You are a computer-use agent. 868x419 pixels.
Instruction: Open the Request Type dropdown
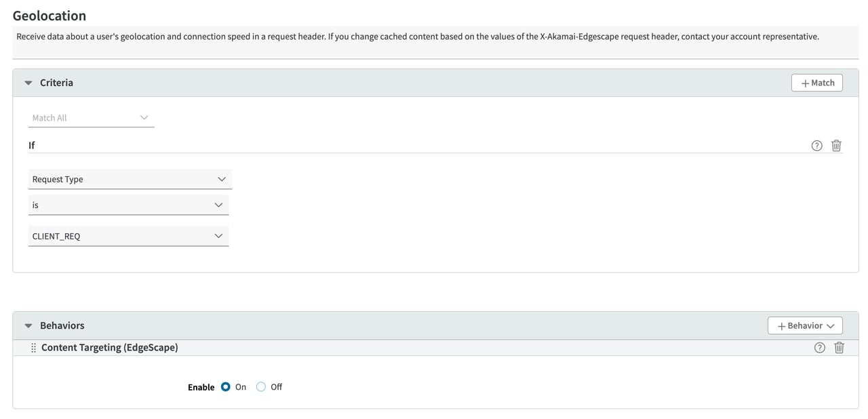pyautogui.click(x=130, y=179)
